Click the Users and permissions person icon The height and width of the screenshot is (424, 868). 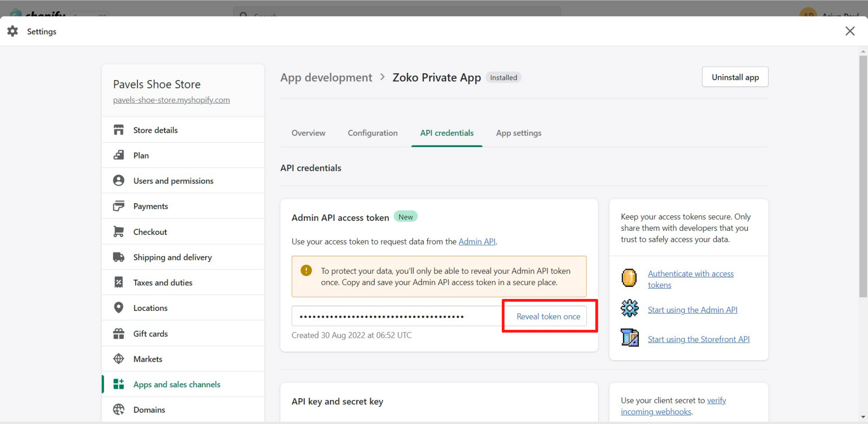point(119,180)
